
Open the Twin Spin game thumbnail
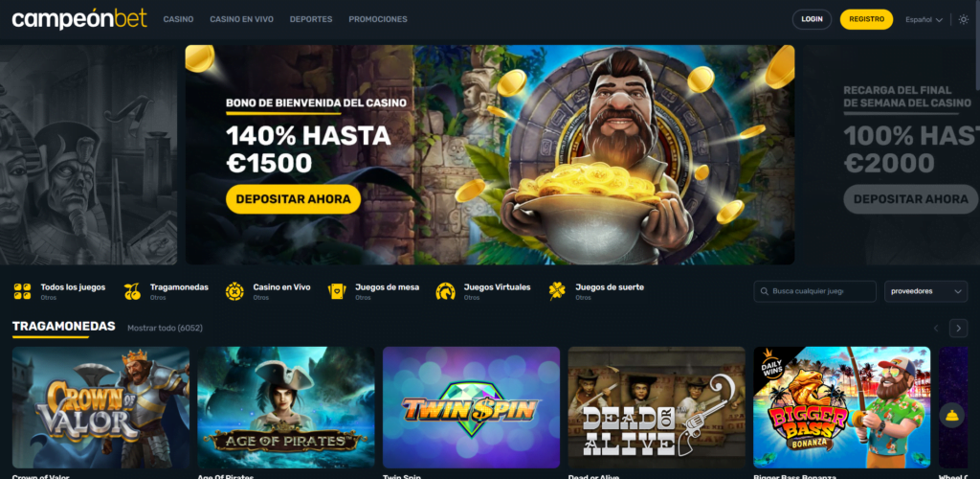click(x=471, y=408)
